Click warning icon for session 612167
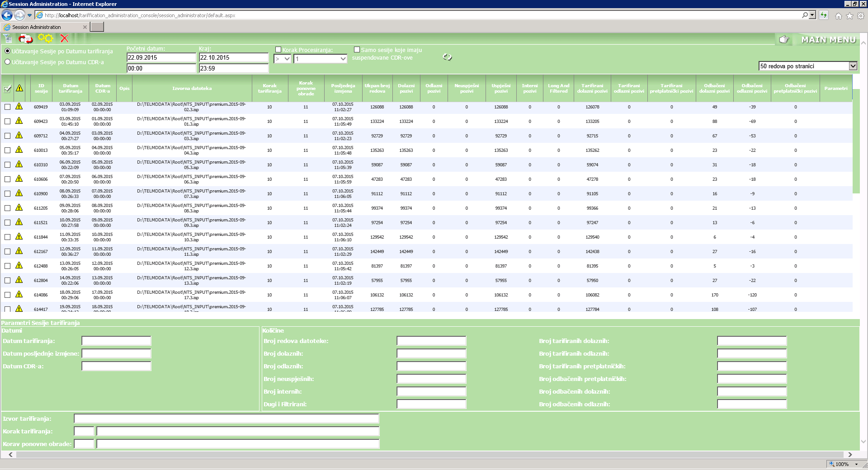 click(x=19, y=251)
